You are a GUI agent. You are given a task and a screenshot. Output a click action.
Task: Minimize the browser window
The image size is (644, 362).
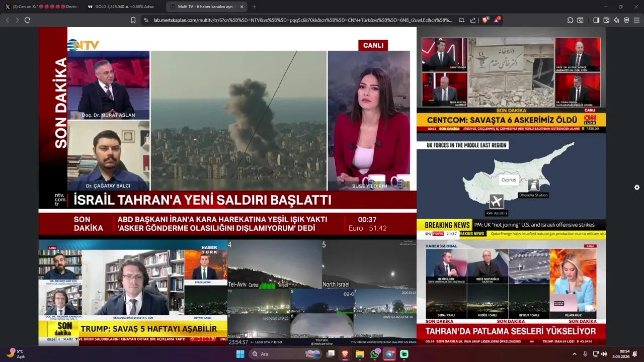click(605, 7)
